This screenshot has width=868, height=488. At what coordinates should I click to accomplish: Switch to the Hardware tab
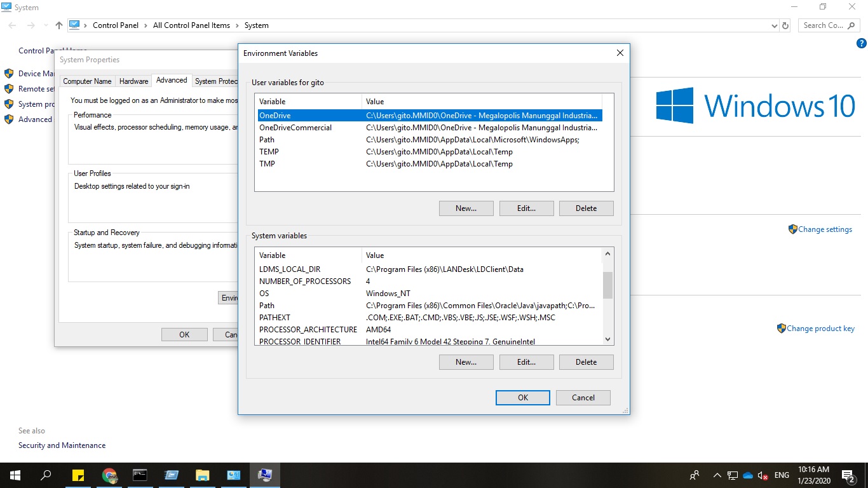tap(134, 81)
